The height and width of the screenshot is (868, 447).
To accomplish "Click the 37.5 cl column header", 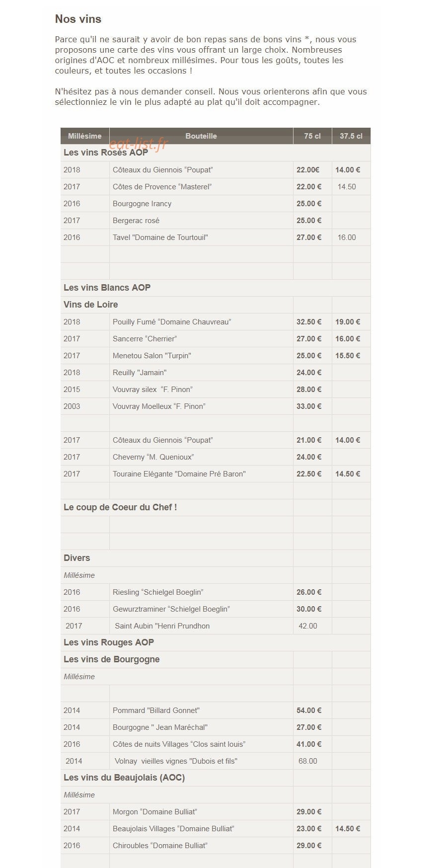I will pyautogui.click(x=351, y=136).
